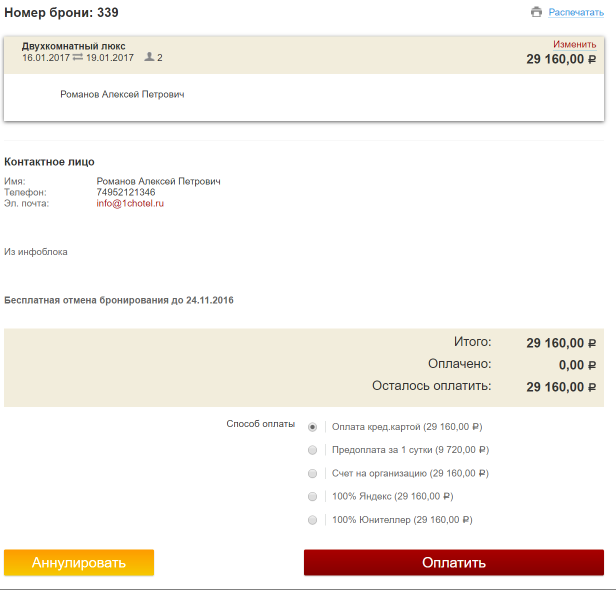Click the printer icon
The width and height of the screenshot is (616, 590).
536,12
